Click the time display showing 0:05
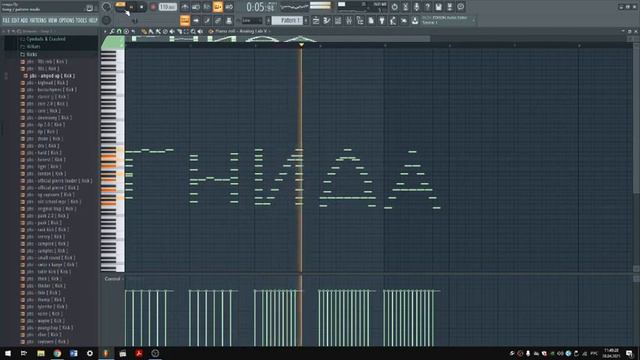The width and height of the screenshot is (640, 360). pos(261,7)
